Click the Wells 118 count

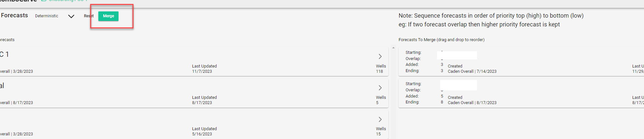pos(381,69)
